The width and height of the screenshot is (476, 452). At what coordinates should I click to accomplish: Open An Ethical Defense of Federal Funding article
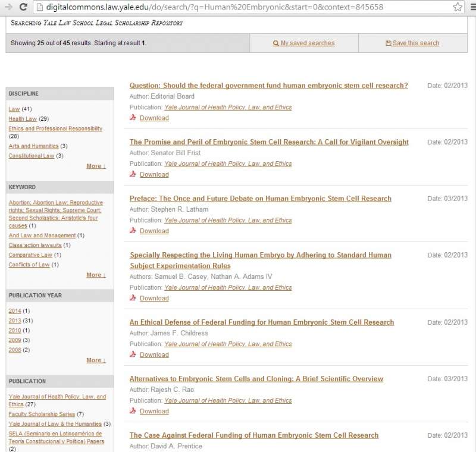coord(262,322)
